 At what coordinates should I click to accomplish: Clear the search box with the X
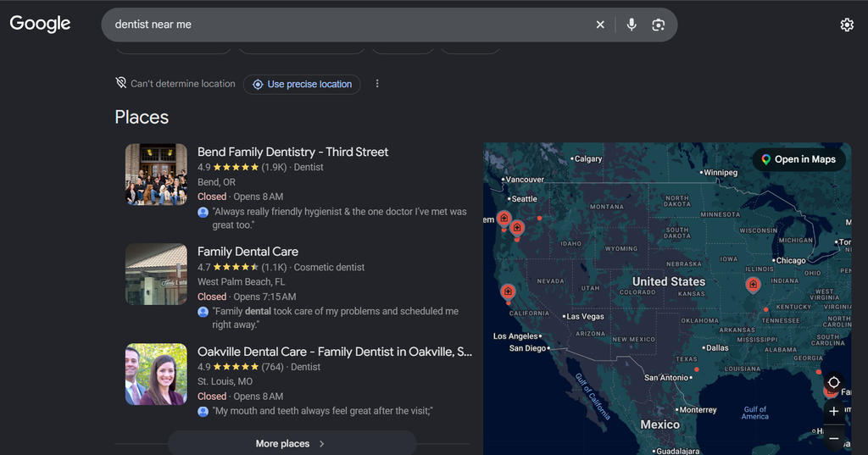coord(600,25)
